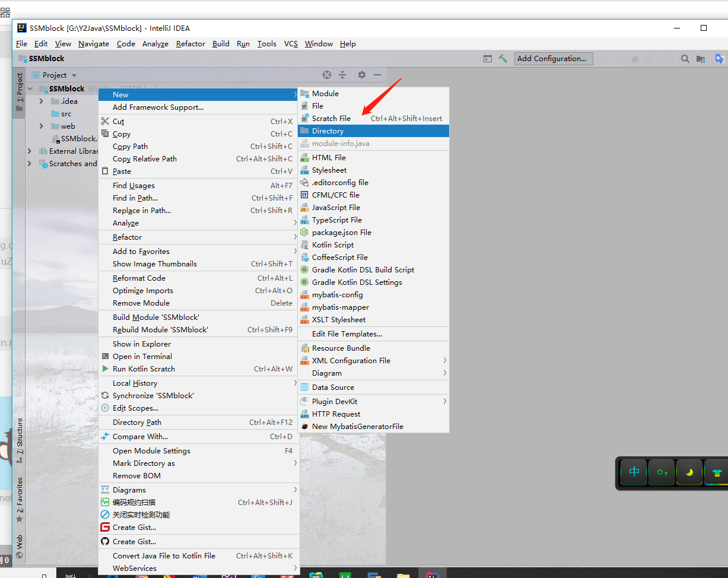This screenshot has height=578, width=728.
Task: Click the Data Source database icon
Action: click(305, 387)
